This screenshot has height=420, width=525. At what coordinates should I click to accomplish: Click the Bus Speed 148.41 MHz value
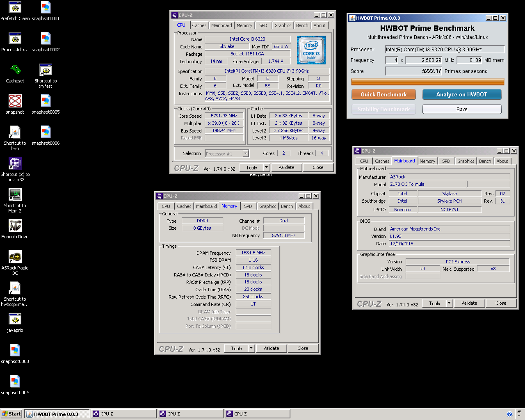pyautogui.click(x=224, y=130)
